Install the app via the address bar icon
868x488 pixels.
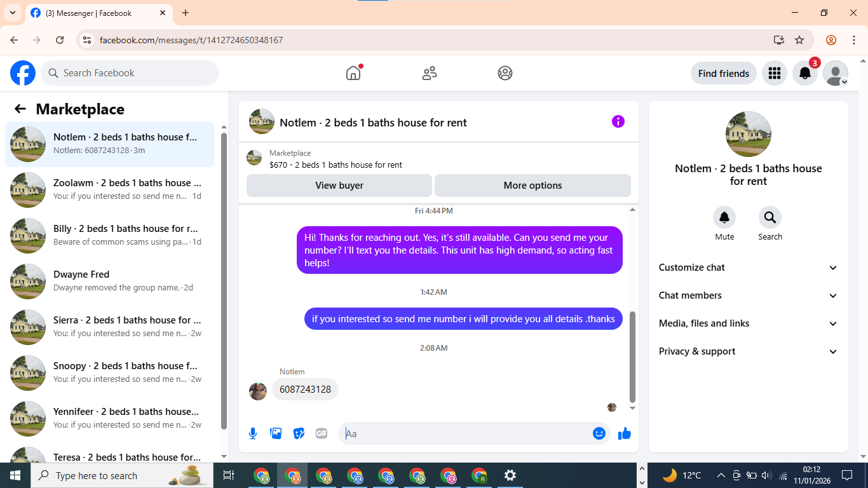779,40
